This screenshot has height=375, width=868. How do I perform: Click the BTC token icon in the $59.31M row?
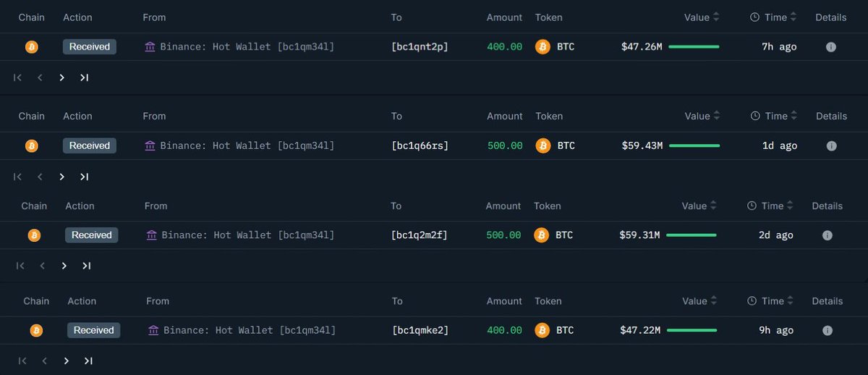pos(542,235)
